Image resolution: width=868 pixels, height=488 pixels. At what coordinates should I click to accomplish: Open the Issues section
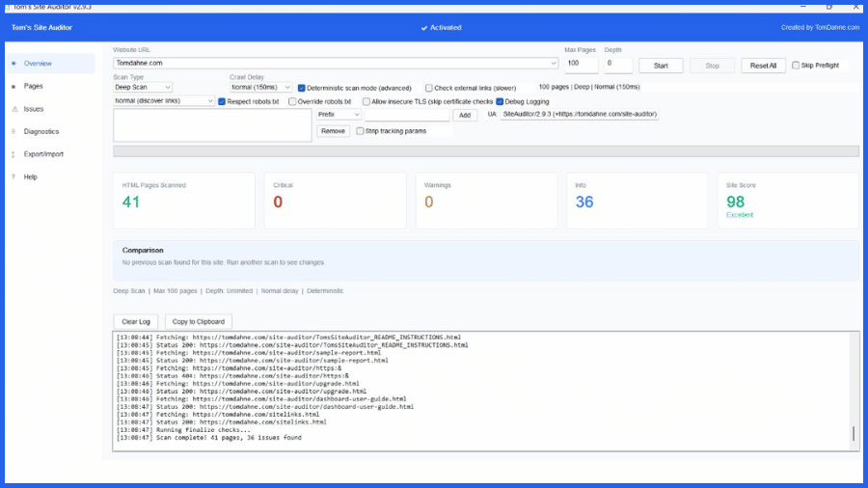[x=50, y=109]
